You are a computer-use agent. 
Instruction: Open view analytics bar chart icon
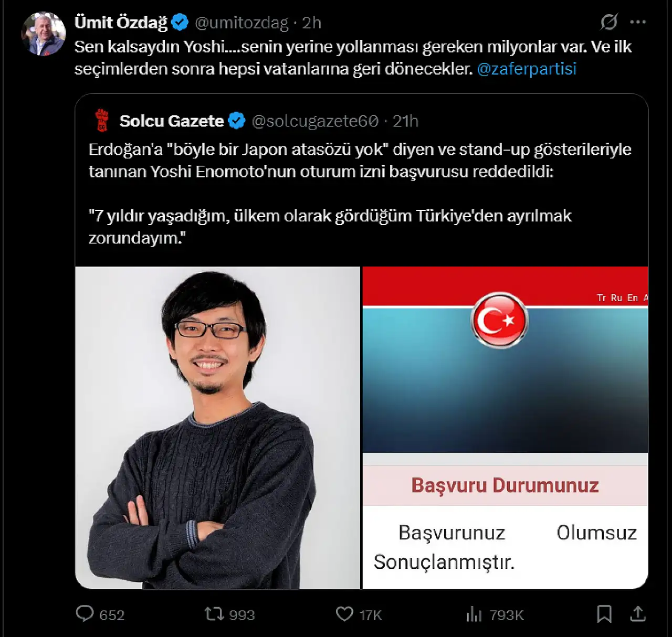pos(474,614)
